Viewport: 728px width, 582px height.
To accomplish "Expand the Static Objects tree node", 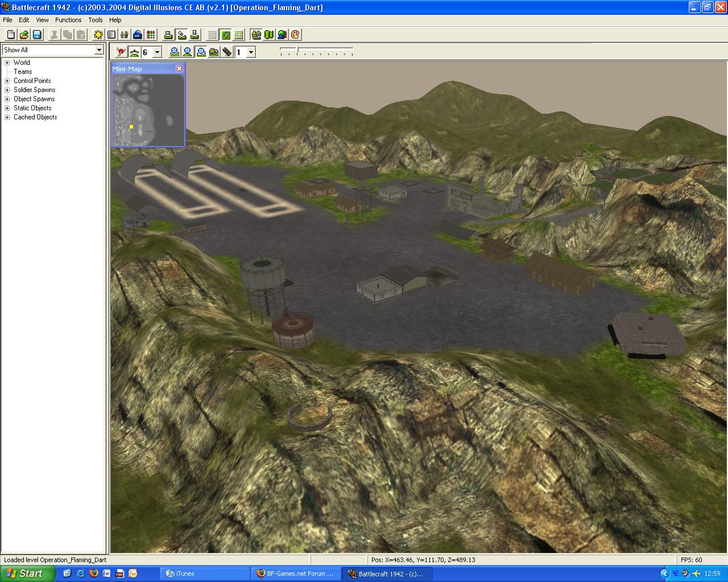I will [x=7, y=108].
